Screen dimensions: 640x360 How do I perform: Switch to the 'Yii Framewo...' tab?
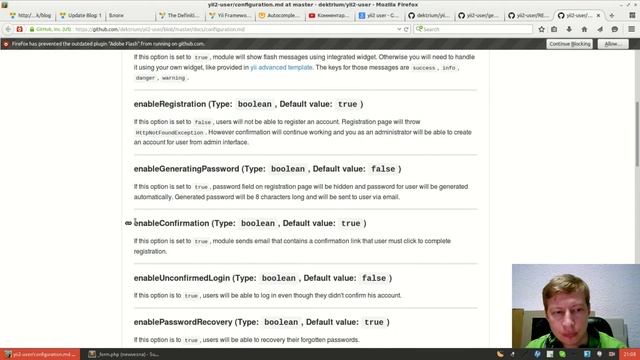(230, 16)
